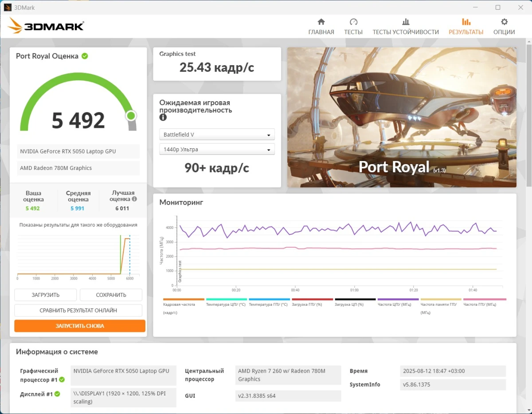Click info icon beside Лучшая оценка
The width and height of the screenshot is (532, 414).
point(134,199)
